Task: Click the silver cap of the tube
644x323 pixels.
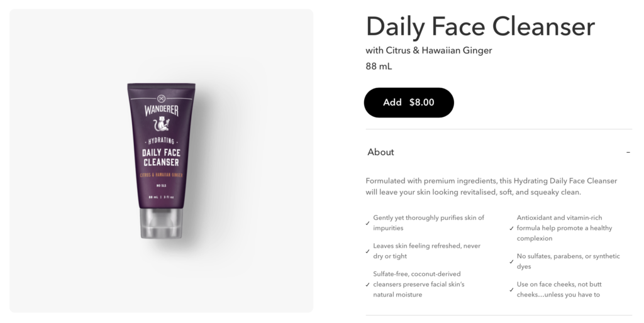Action: click(162, 224)
